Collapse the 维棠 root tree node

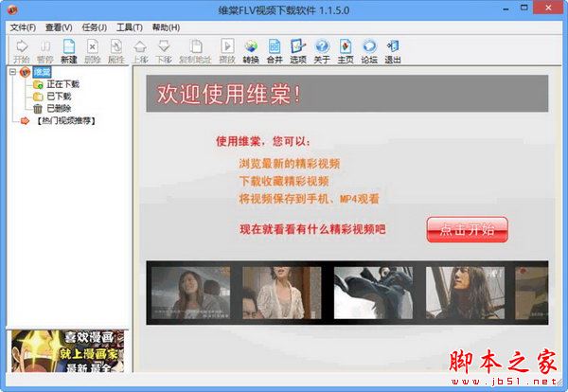click(12, 72)
